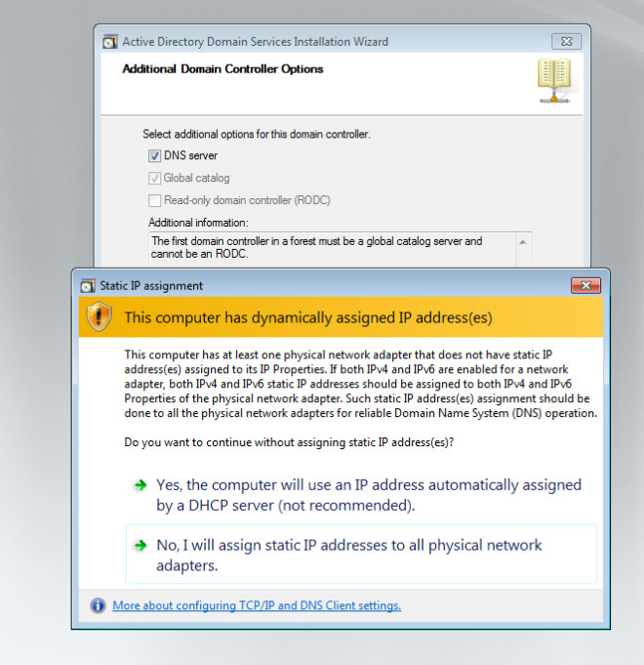
Task: Toggle the DNS server checkbox
Action: point(154,155)
